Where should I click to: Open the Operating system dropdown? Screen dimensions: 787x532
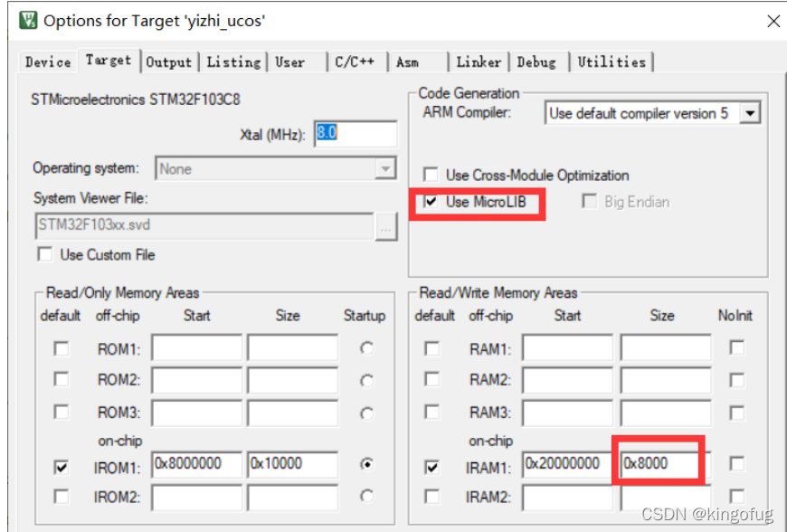[x=276, y=168]
